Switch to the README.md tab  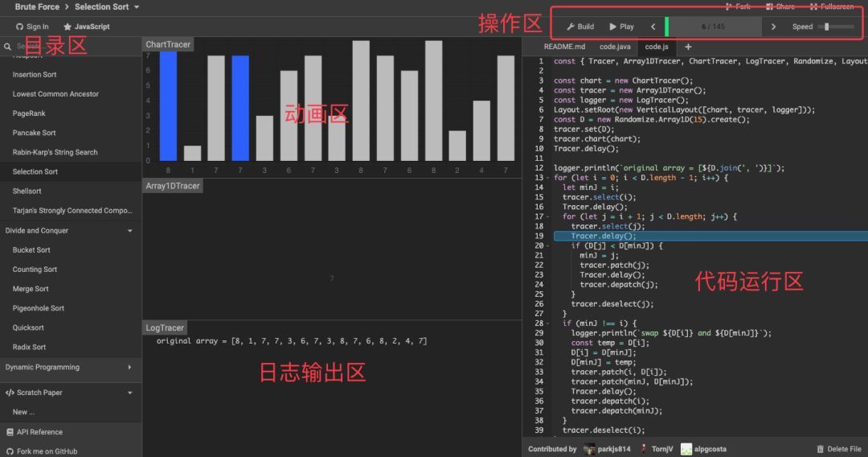(x=564, y=47)
